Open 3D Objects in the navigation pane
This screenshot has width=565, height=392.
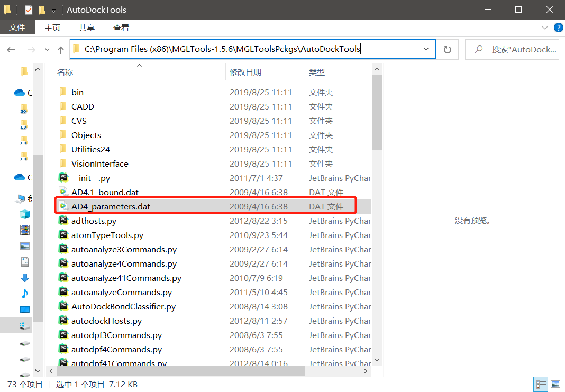pyautogui.click(x=24, y=214)
